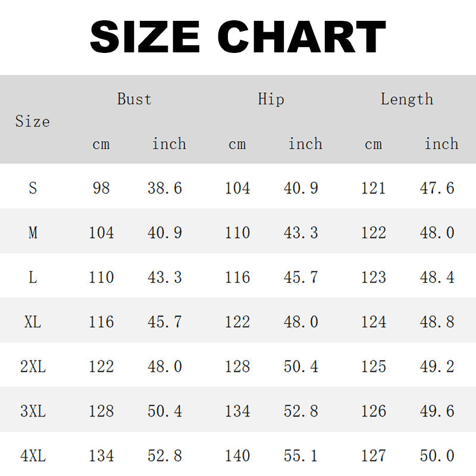Screen dimensions: 476x476
Task: Click the Length column header
Action: coord(407,99)
